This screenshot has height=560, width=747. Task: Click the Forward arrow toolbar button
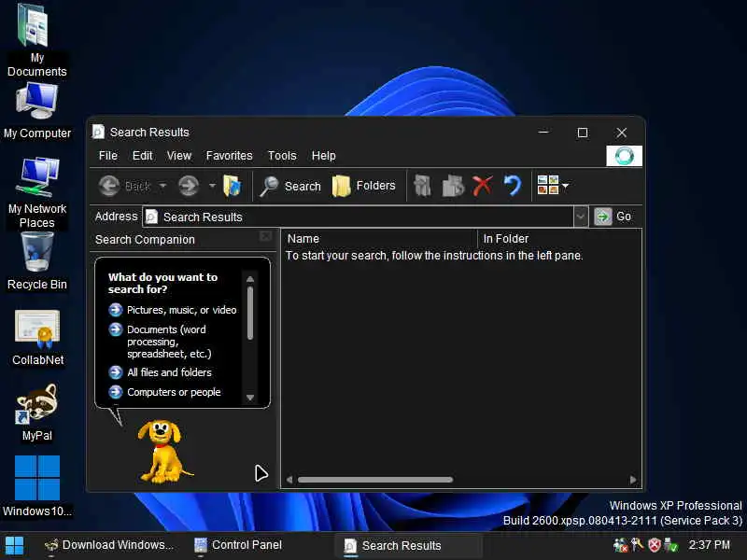pyautogui.click(x=189, y=186)
